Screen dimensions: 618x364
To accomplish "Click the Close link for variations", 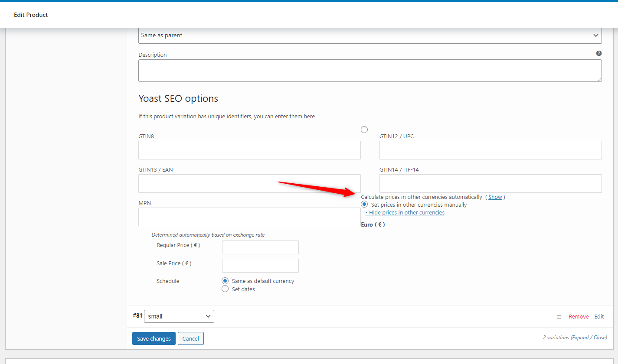I will [599, 338].
